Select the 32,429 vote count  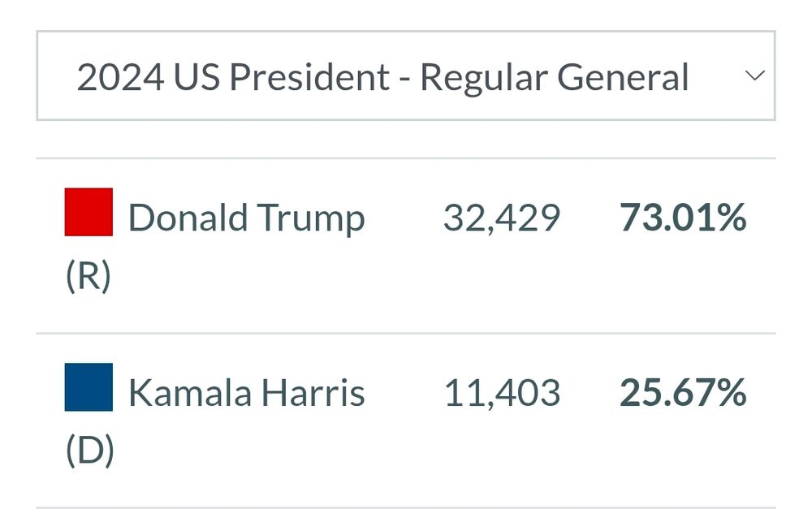502,218
